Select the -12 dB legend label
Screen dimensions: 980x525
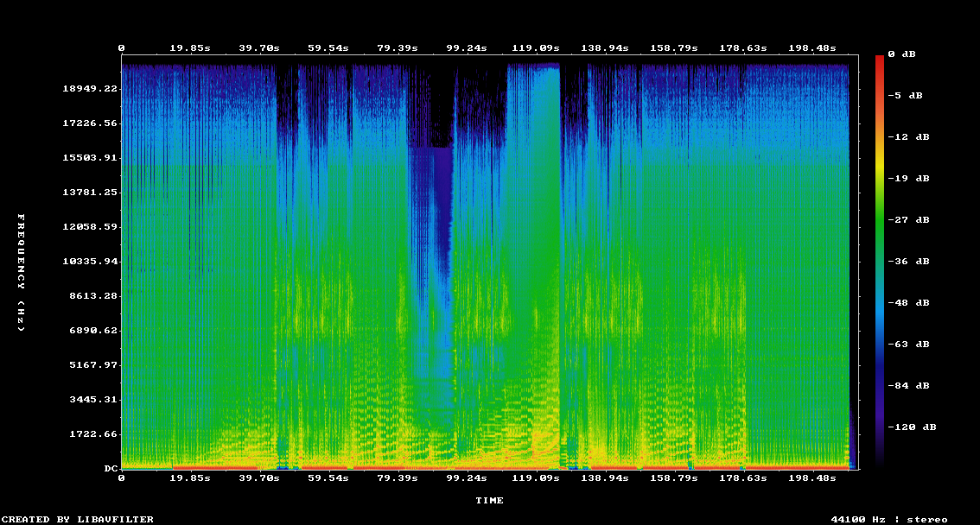click(911, 136)
